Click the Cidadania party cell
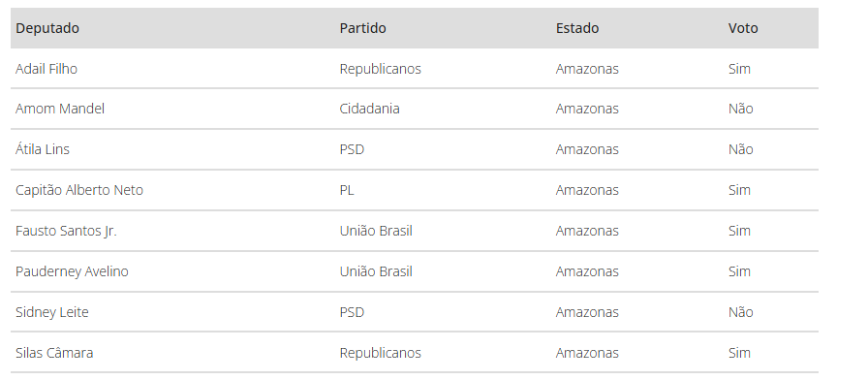 369,109
